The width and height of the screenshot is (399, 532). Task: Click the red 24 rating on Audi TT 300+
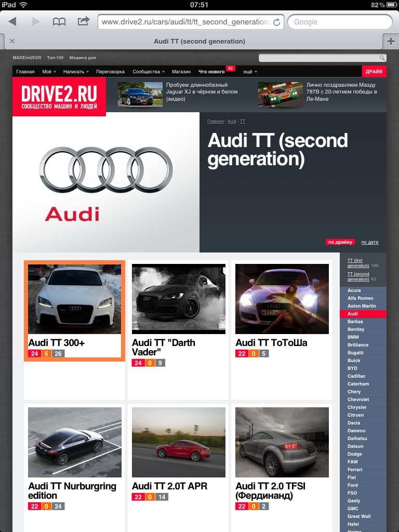[x=35, y=353]
